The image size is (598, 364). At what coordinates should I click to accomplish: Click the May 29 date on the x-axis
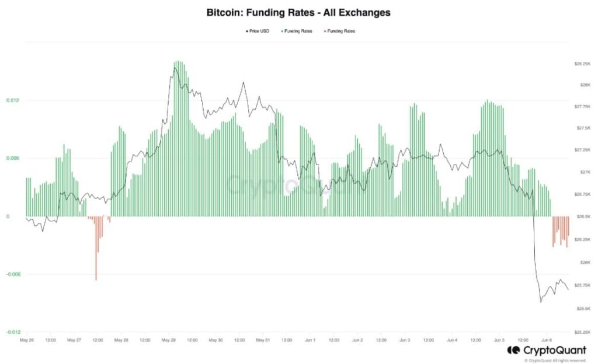click(x=169, y=339)
